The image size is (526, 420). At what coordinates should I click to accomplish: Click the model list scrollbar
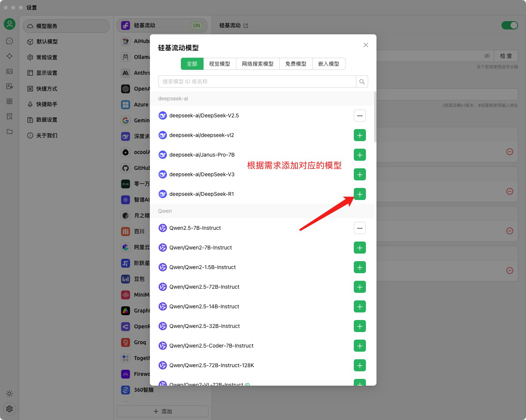pyautogui.click(x=375, y=117)
